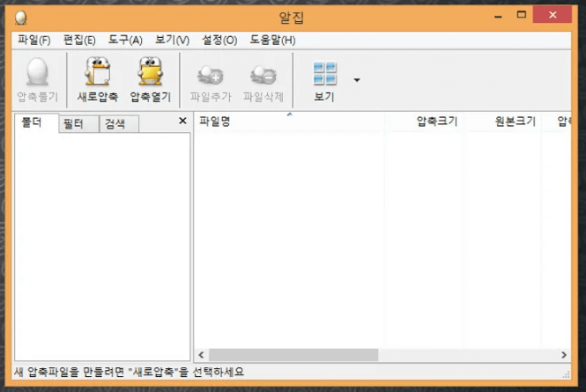
Task: Open the 설정(O) menu
Action: [x=219, y=40]
